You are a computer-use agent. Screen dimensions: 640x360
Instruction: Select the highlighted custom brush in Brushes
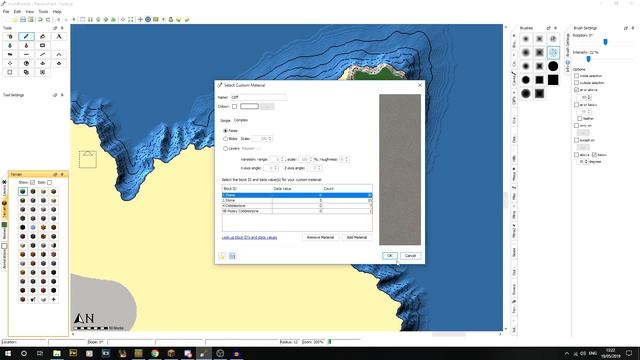(553, 52)
